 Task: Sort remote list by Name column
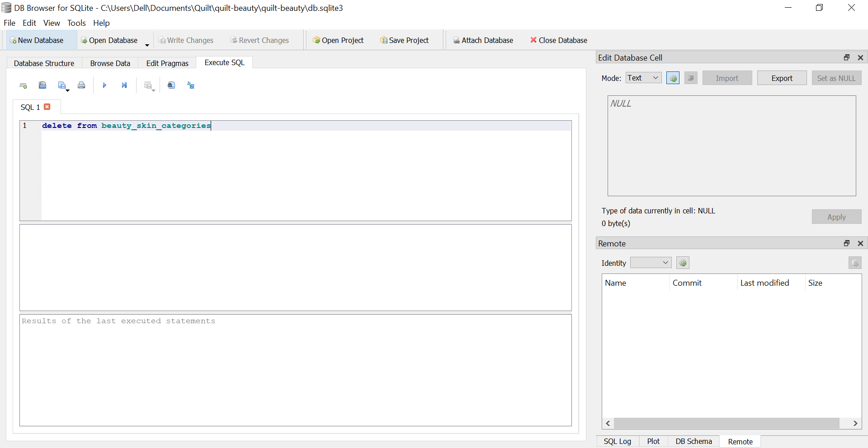coord(636,283)
